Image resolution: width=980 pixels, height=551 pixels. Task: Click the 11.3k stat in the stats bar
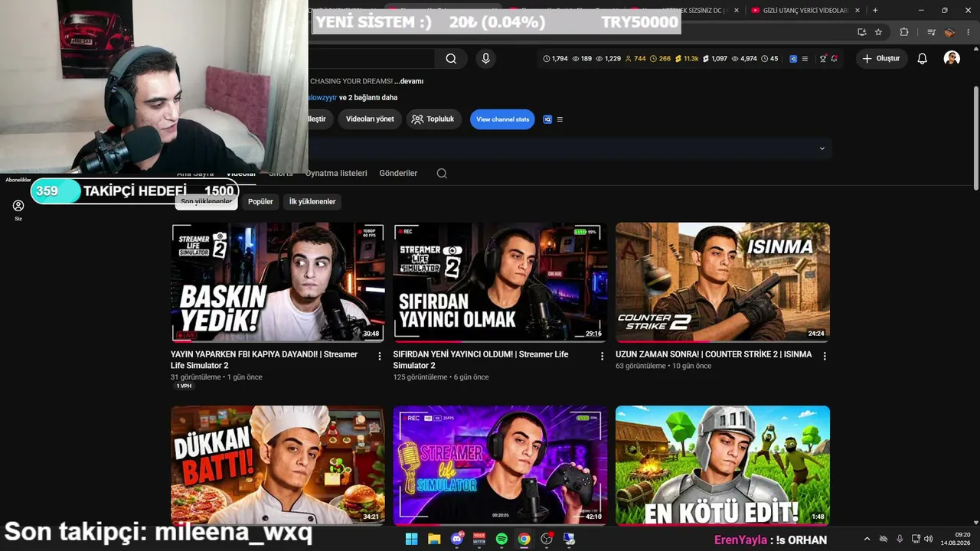(x=687, y=59)
